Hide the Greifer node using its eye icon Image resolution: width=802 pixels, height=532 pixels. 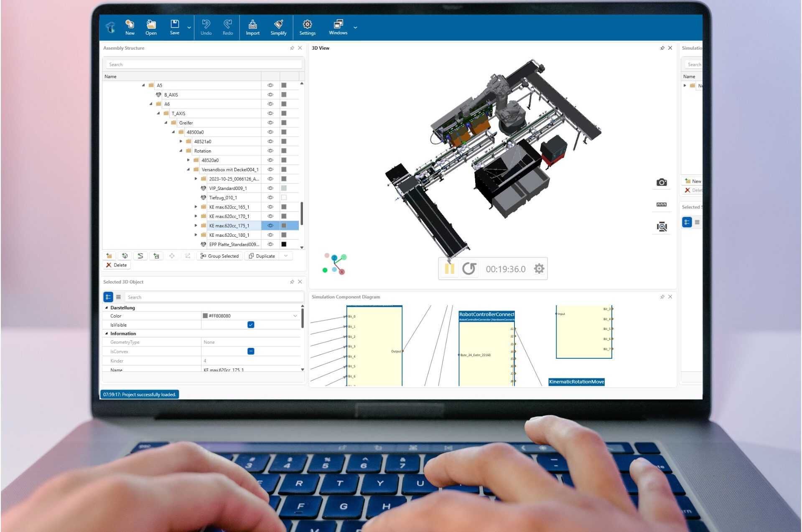(x=270, y=123)
